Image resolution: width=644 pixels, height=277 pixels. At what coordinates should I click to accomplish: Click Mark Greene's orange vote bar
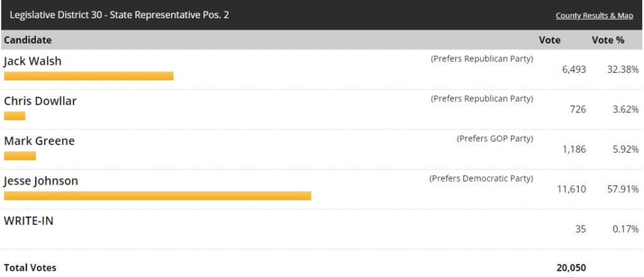(20, 156)
